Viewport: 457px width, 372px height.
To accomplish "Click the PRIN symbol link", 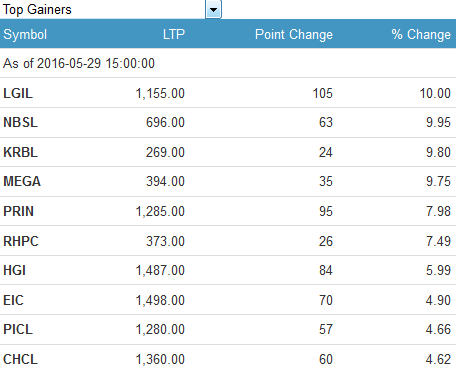I will 18,211.
